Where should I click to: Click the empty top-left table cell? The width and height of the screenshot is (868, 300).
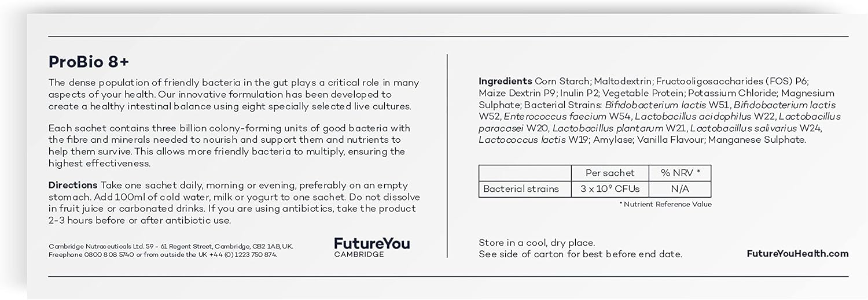click(524, 173)
